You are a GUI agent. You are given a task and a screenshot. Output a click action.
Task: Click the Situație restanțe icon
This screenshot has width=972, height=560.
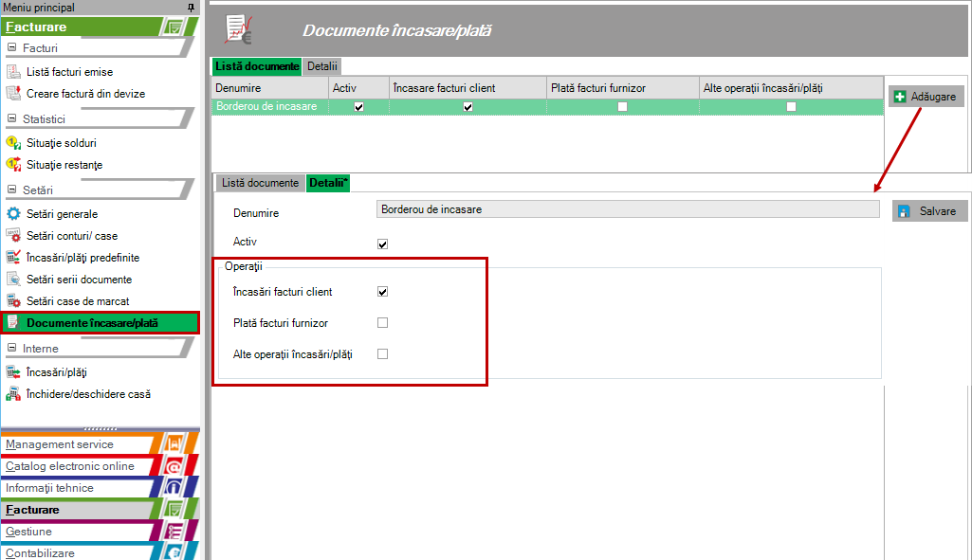[x=13, y=165]
